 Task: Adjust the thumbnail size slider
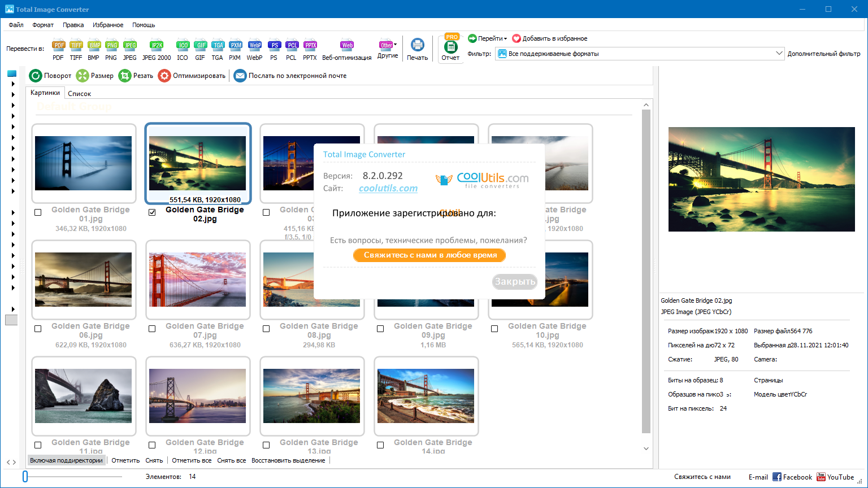[25, 477]
